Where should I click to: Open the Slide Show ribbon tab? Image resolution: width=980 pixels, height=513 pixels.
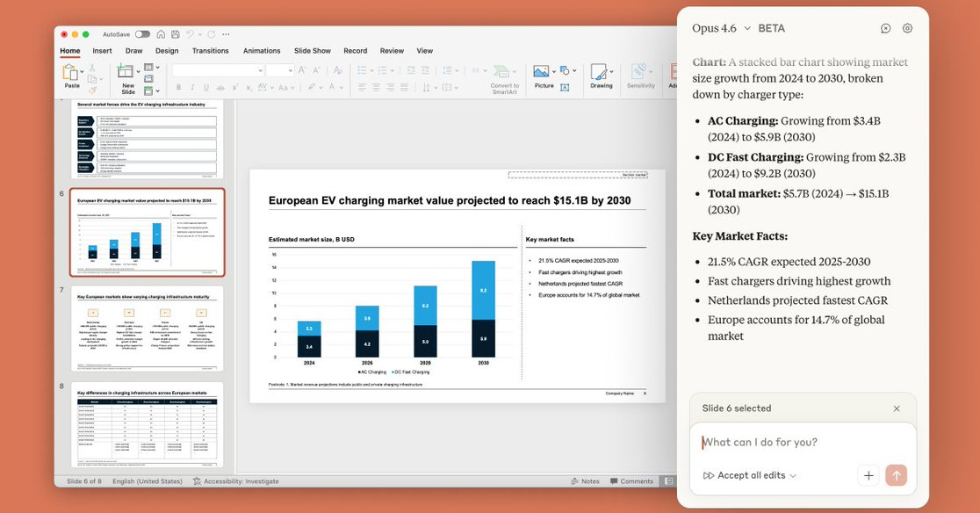click(x=312, y=51)
